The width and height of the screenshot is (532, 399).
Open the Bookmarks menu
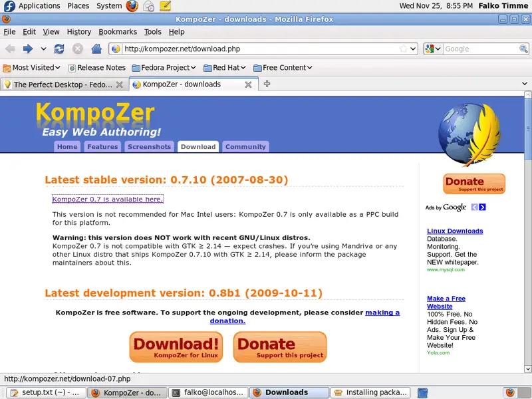click(118, 32)
